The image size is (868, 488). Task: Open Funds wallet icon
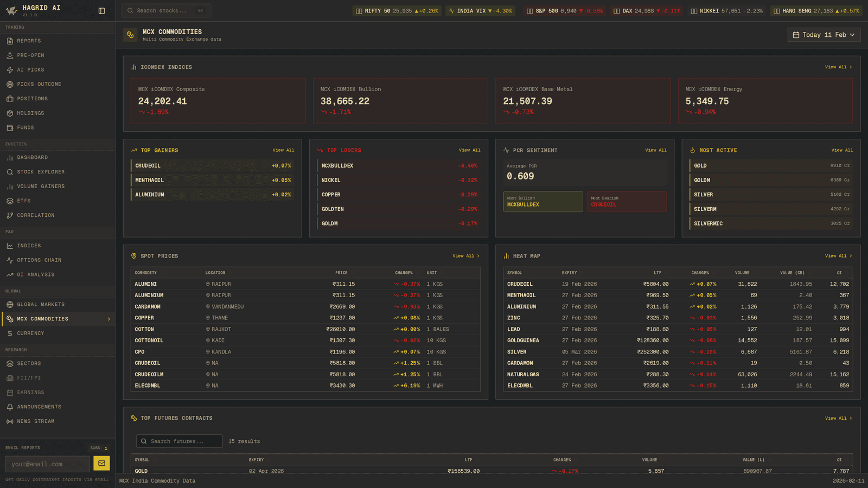[x=10, y=128]
